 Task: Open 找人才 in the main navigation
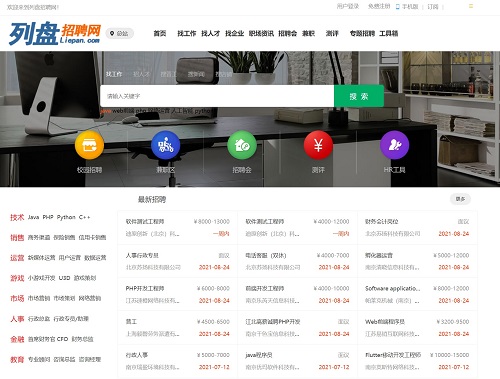[210, 33]
